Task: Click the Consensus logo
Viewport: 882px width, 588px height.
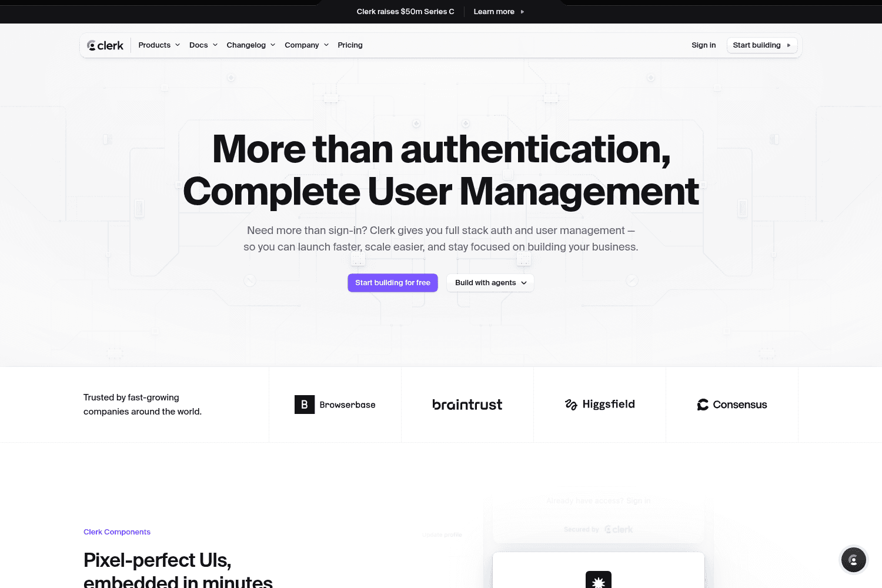Action: [x=732, y=405]
